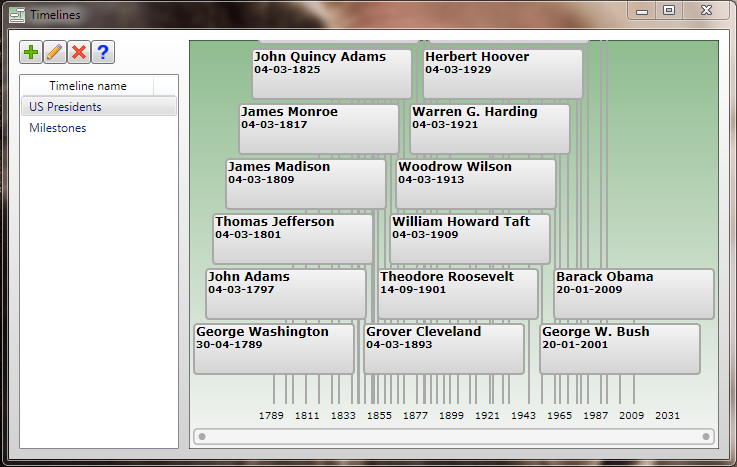The width and height of the screenshot is (737, 467).
Task: Select the Woodrow Wilson event card
Action: [x=476, y=184]
